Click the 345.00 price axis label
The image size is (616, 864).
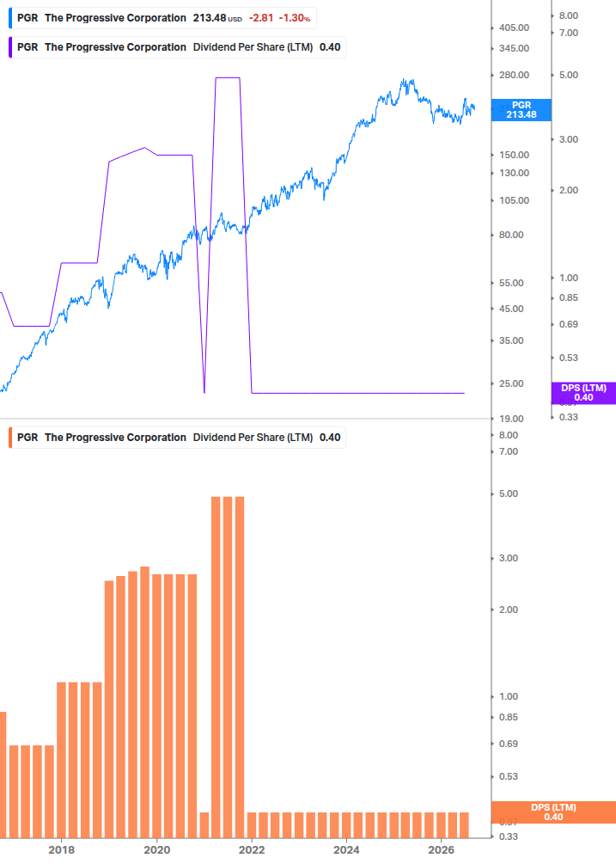pos(514,48)
